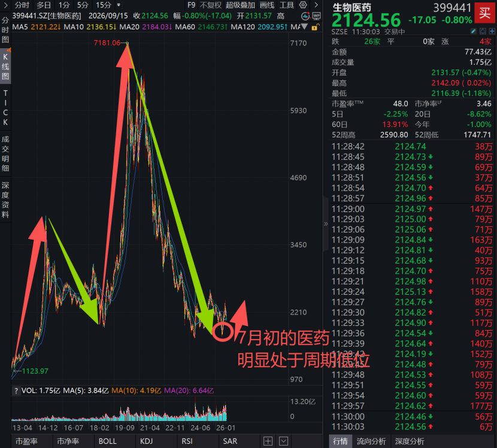
Task: Expand the MA indicator list triangle
Action: [304, 26]
